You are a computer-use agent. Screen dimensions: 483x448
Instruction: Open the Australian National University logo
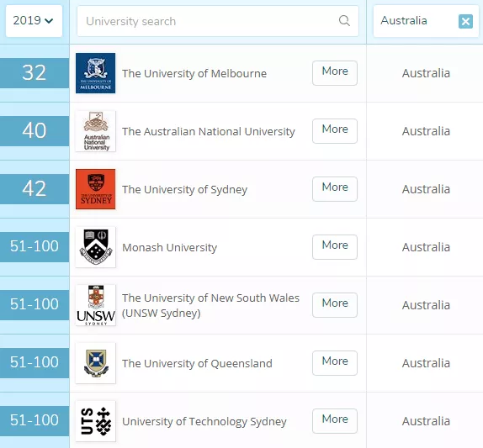[95, 131]
